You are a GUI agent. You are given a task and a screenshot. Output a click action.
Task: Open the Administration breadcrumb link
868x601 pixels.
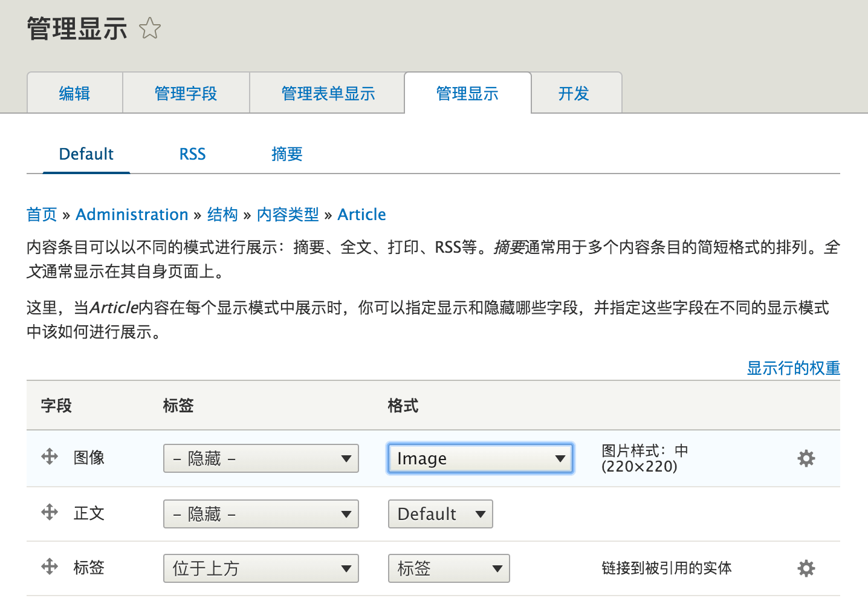(x=132, y=215)
